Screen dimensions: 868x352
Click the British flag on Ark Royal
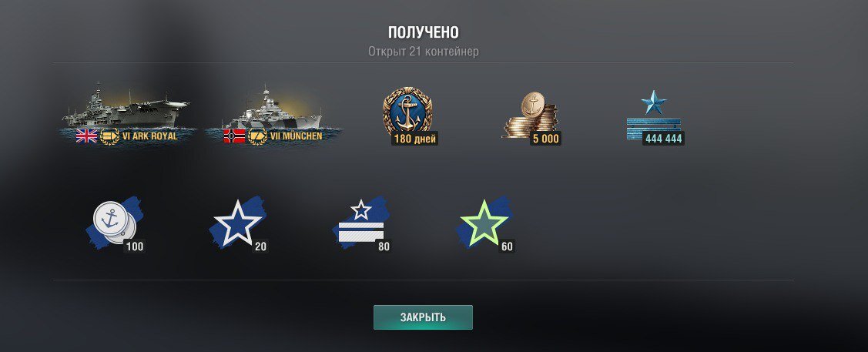click(x=86, y=136)
